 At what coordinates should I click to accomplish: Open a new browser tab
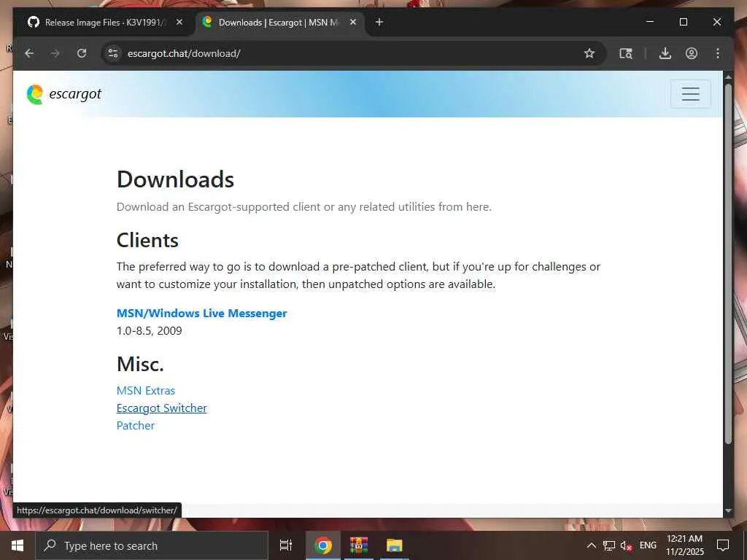[x=379, y=22]
